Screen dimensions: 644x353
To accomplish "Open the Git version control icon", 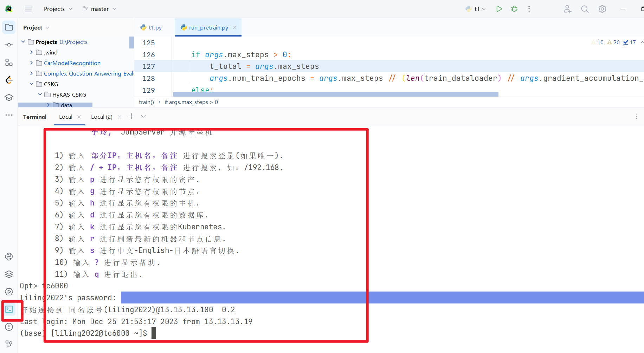I will pyautogui.click(x=9, y=344).
